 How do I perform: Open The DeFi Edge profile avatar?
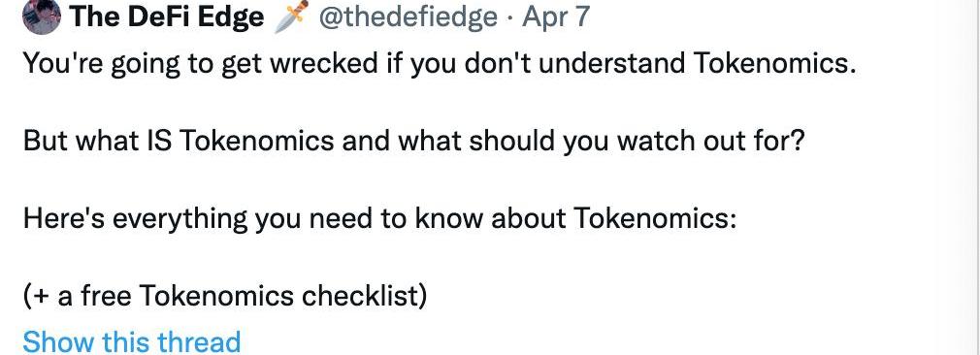coord(42,16)
